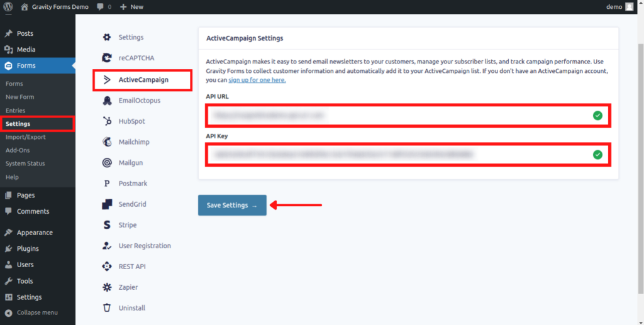Click the Collapse menu arrow icon
Image resolution: width=644 pixels, height=325 pixels.
[x=8, y=312]
